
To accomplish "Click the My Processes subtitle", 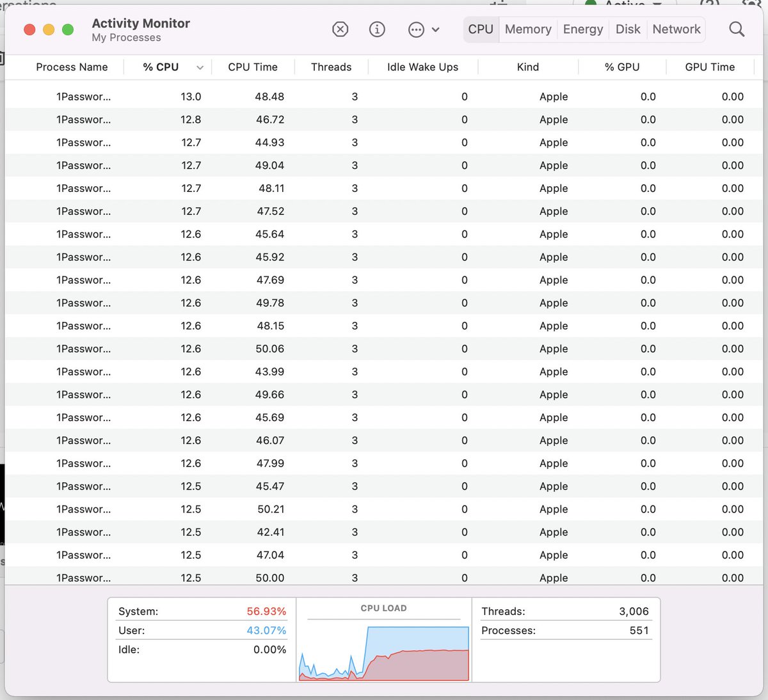I will [x=126, y=38].
